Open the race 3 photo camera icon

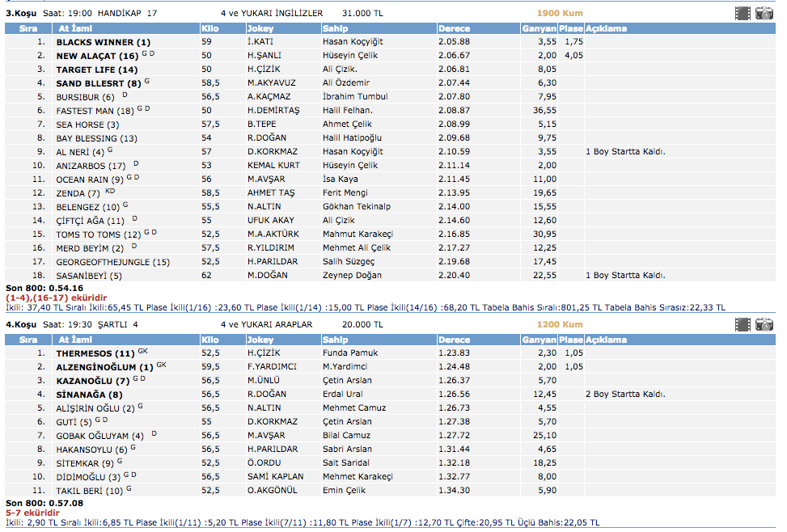764,13
